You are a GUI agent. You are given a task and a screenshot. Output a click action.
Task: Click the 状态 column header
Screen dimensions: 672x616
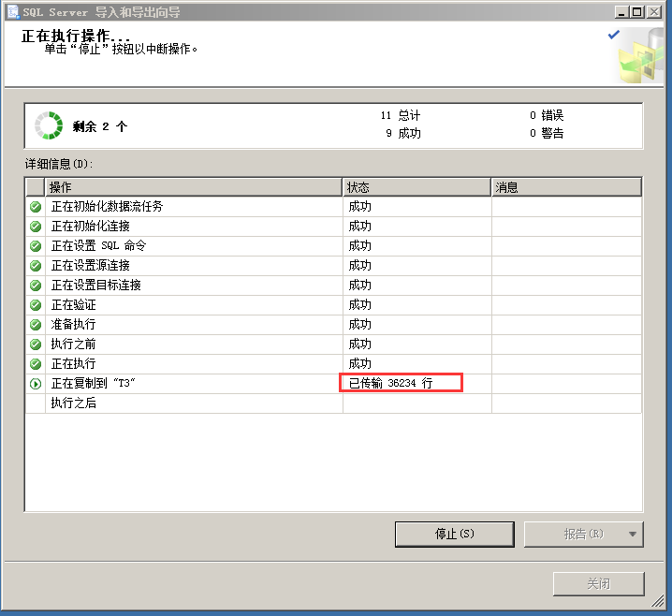coord(416,188)
